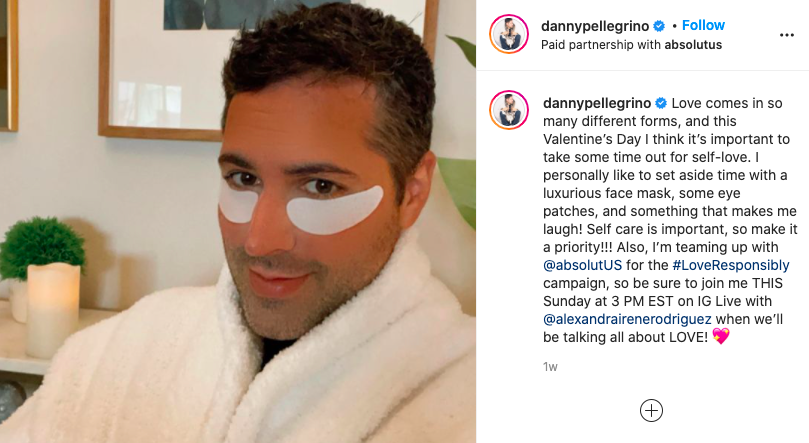Screen dimensions: 809x443
Task: Click the verified badge next to Follow
Action: coord(659,26)
